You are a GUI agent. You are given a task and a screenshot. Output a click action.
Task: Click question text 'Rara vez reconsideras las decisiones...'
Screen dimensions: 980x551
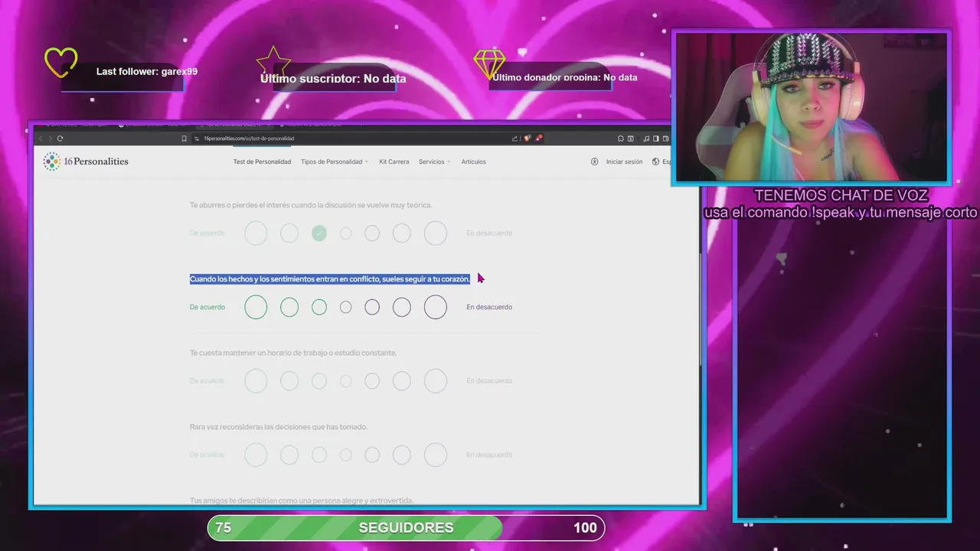pyautogui.click(x=279, y=427)
